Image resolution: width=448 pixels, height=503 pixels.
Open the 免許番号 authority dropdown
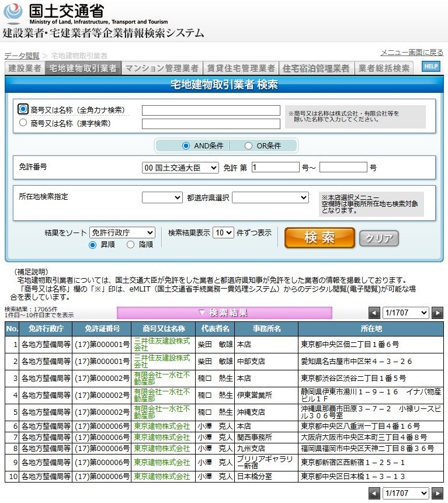click(x=180, y=168)
